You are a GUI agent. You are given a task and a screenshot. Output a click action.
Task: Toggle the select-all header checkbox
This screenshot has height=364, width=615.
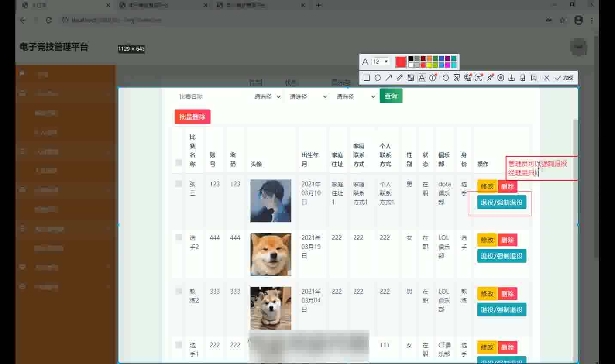(179, 162)
